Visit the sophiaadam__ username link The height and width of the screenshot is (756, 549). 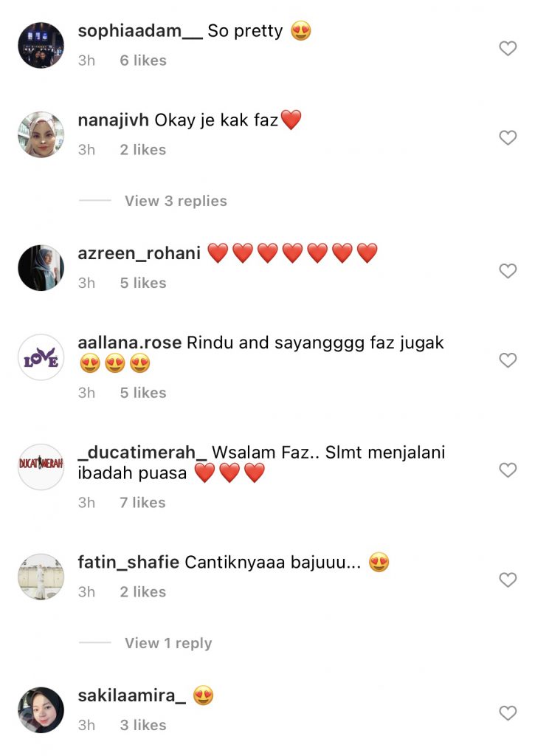[x=140, y=31]
